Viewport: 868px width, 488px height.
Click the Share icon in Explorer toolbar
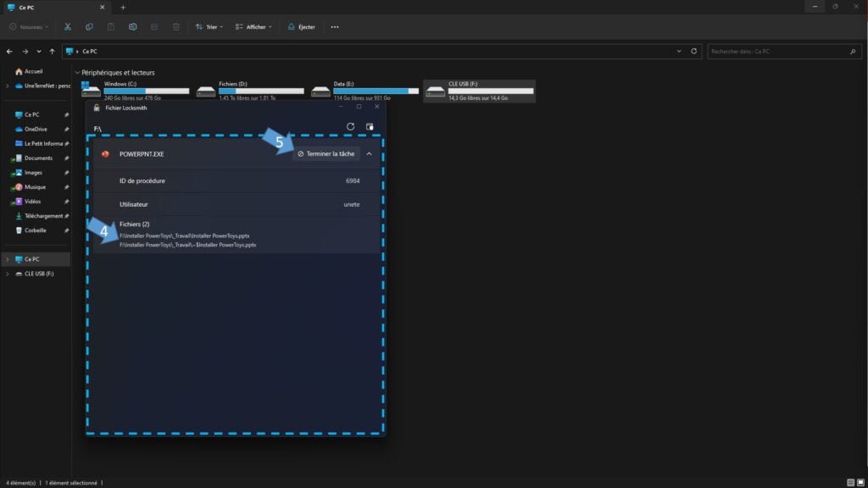coord(154,26)
